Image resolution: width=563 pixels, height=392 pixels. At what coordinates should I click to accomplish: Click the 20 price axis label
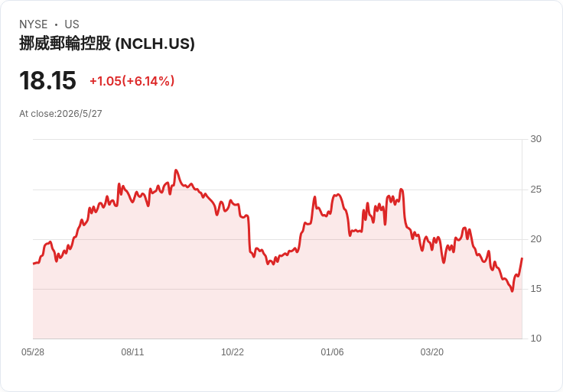coord(535,239)
